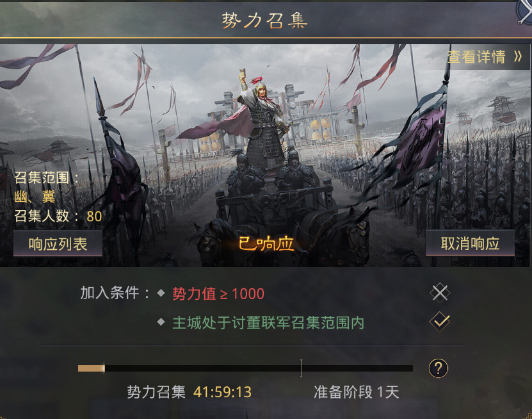Close the 势力召集 panel
Viewport: 532px width, 419px height.
[525, 13]
